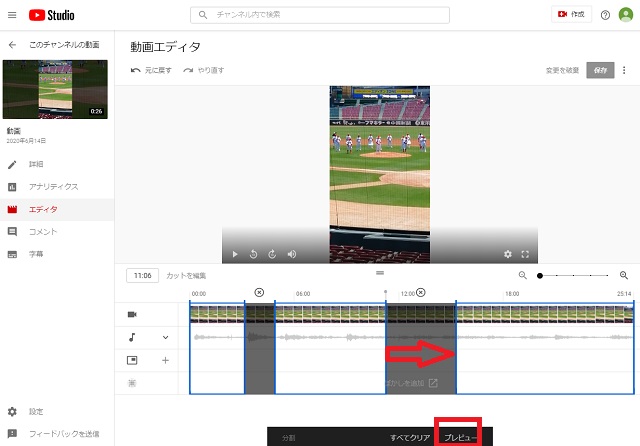Go back to このチャンネルの動画
Image resolution: width=640 pixels, height=446 pixels.
[x=12, y=45]
